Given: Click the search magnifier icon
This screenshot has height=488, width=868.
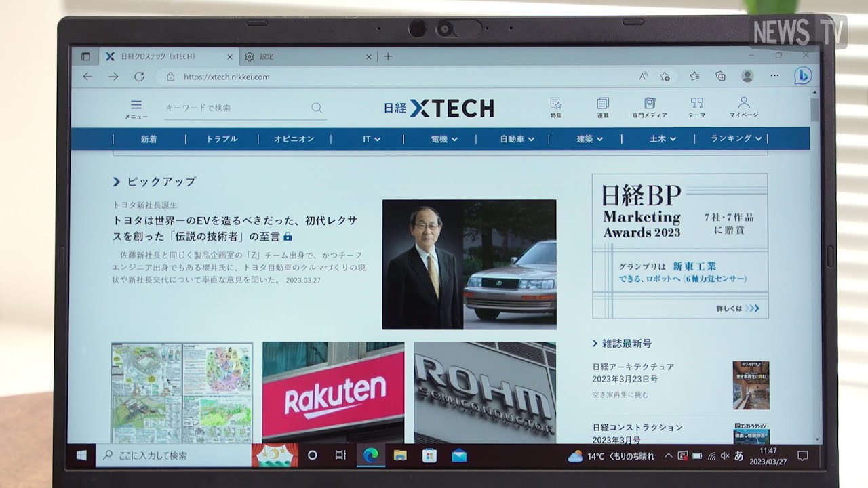Looking at the screenshot, I should tap(317, 107).
